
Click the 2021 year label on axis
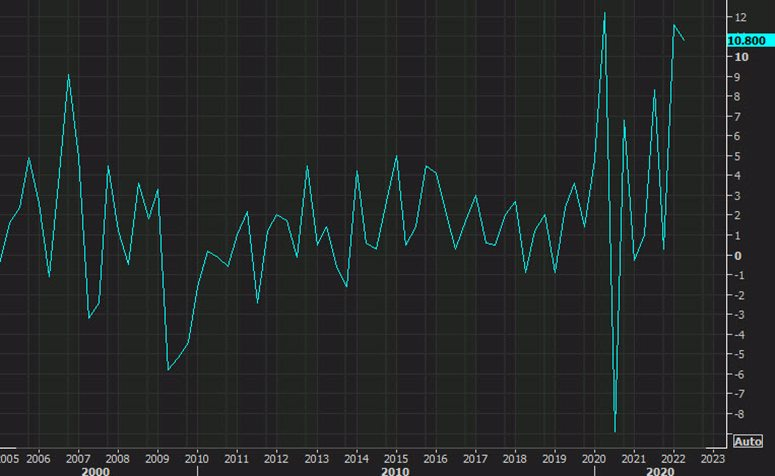(x=634, y=459)
